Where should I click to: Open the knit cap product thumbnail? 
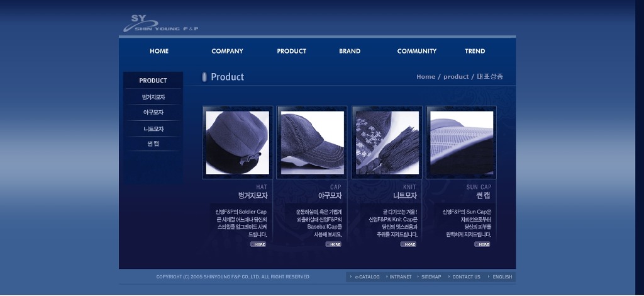[387, 142]
